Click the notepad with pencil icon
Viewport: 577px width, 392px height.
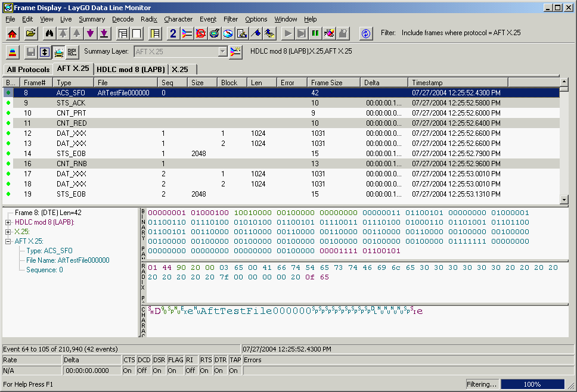pyautogui.click(x=242, y=33)
